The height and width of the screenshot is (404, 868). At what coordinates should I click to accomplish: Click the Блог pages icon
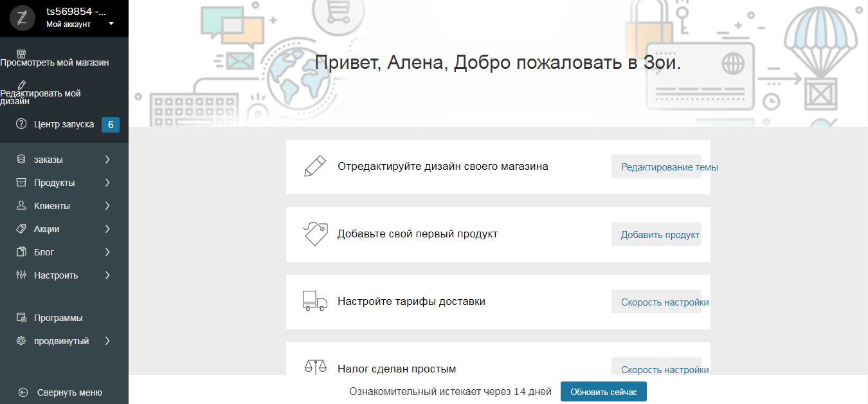coord(21,252)
